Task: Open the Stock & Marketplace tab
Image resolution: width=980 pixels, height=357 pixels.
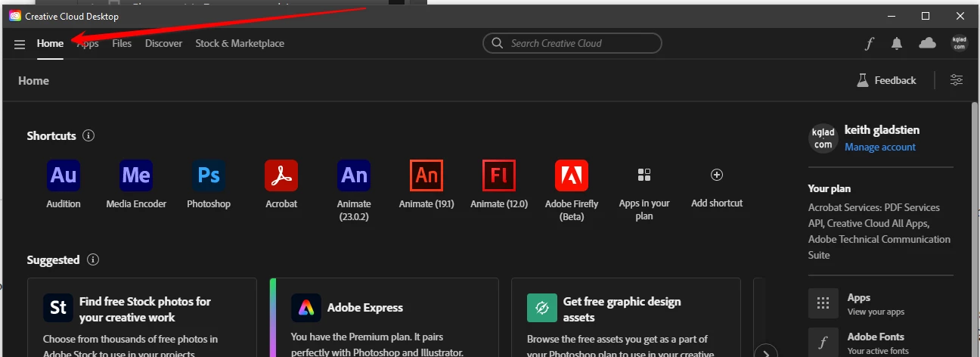Action: point(240,44)
